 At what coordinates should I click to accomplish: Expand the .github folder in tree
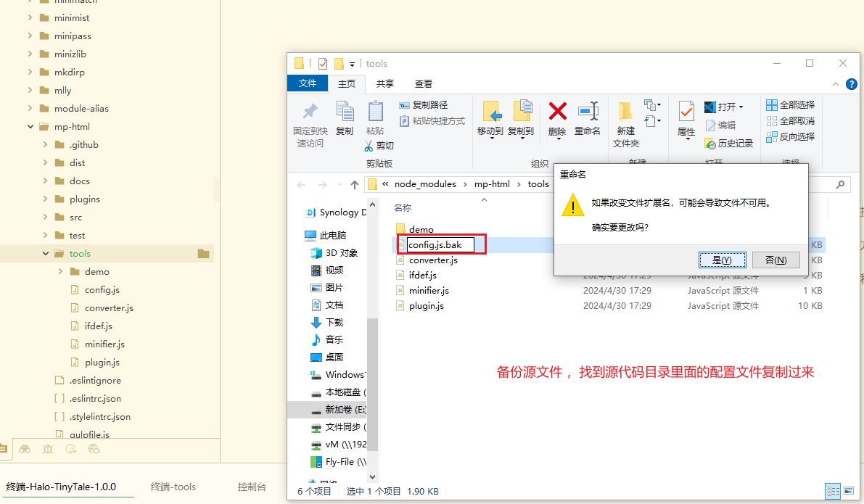46,145
